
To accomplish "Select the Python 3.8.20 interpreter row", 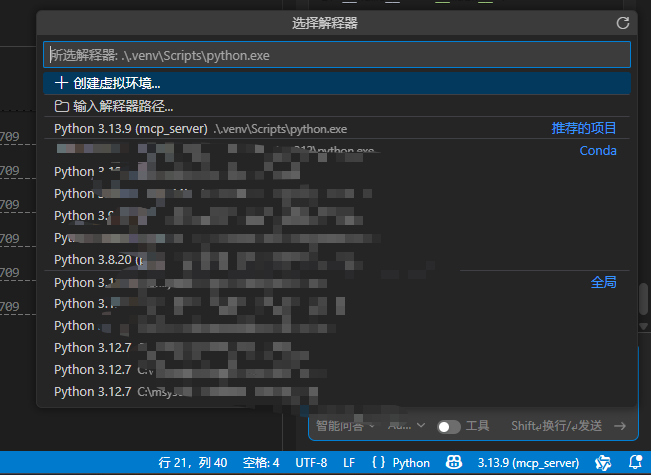I will click(x=337, y=260).
